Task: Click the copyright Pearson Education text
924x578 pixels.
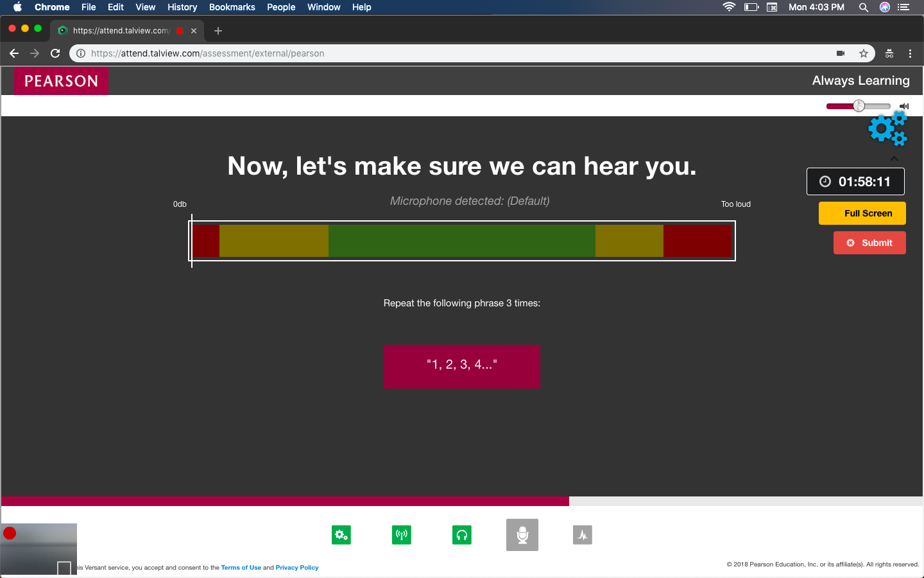Action: pyautogui.click(x=823, y=565)
